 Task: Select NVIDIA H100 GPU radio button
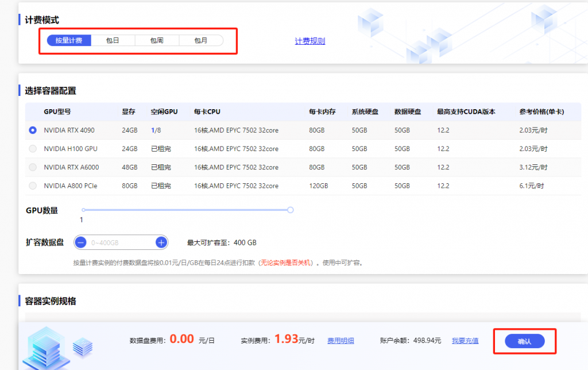click(x=33, y=149)
